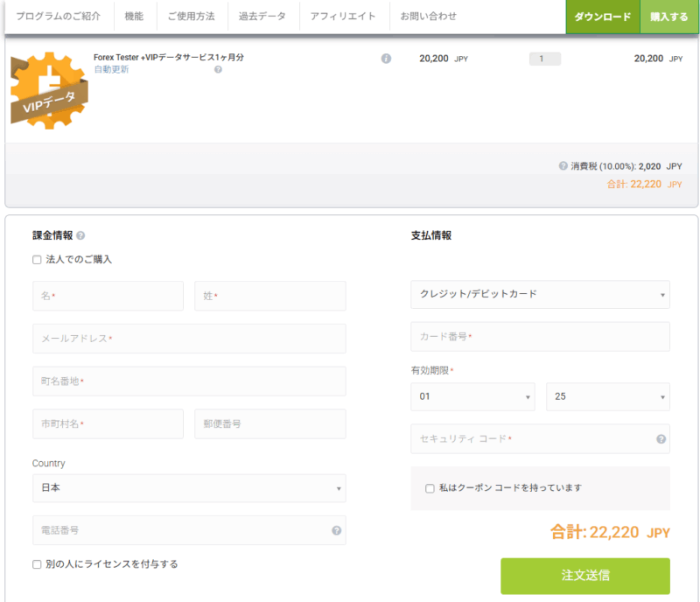
Task: Click the help icon next to 課金情報
Action: pos(80,235)
